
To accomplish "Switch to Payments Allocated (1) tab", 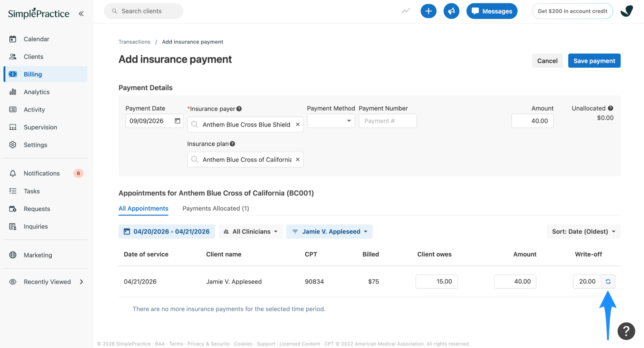I will 216,208.
